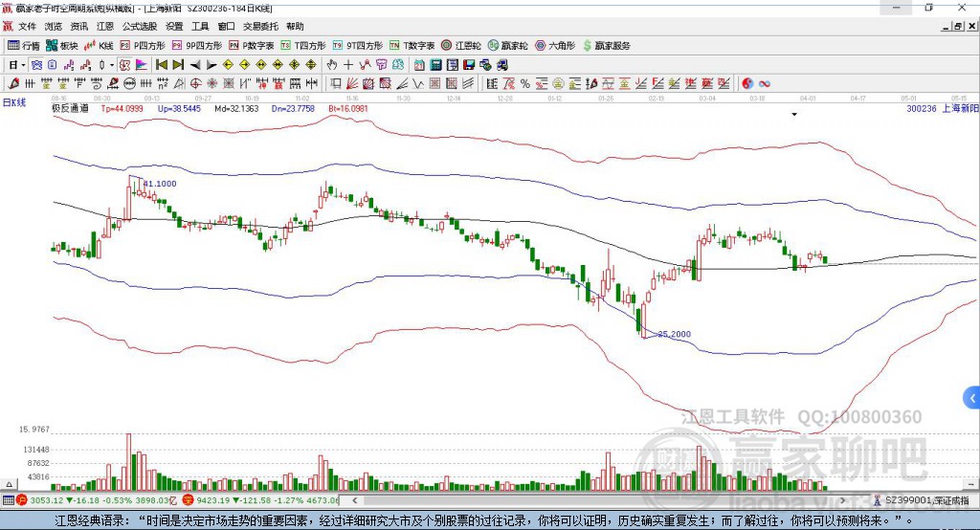
Task: Toggle the 极反通道 indicator icon
Action: [125, 65]
